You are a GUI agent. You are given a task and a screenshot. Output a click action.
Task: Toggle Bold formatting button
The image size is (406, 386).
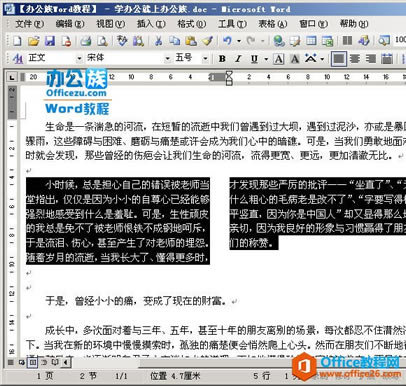click(222, 59)
